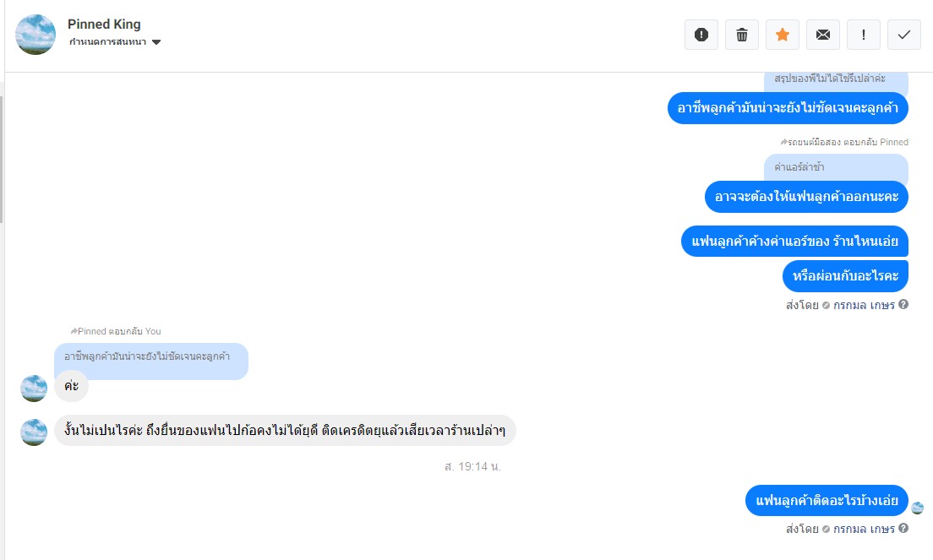Delete conversation using the trash icon
This screenshot has width=933, height=560.
click(x=742, y=35)
